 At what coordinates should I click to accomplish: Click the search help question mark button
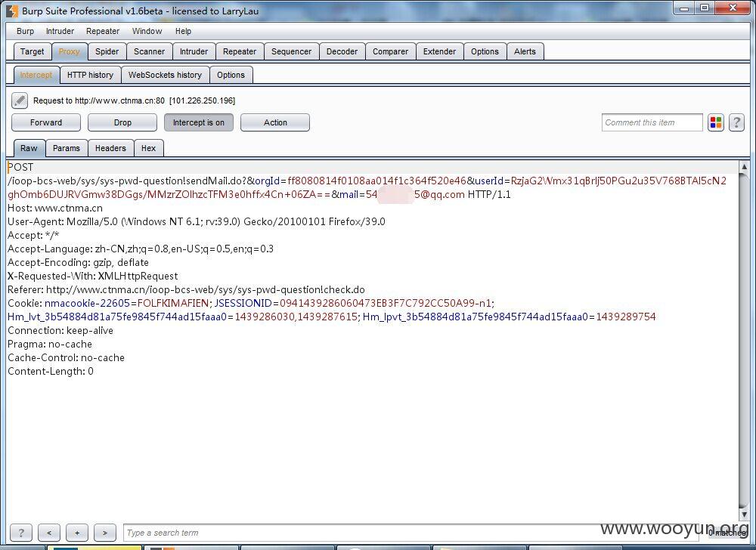pyautogui.click(x=20, y=533)
